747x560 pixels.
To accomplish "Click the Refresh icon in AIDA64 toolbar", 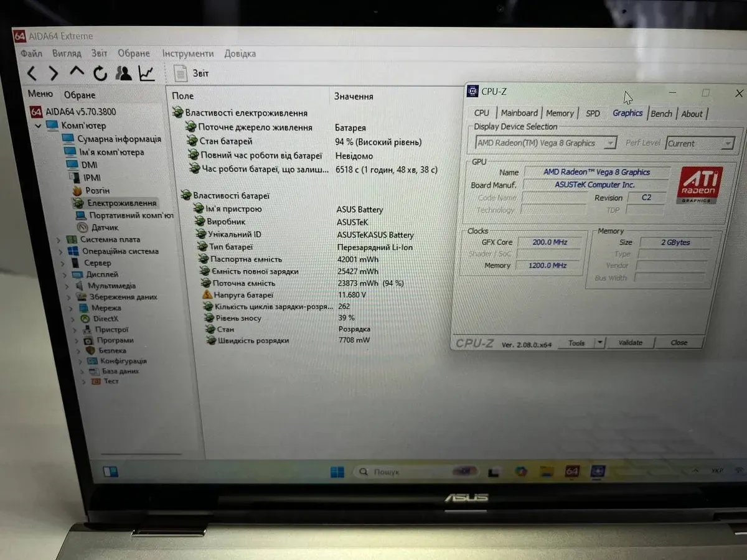I will [x=100, y=73].
